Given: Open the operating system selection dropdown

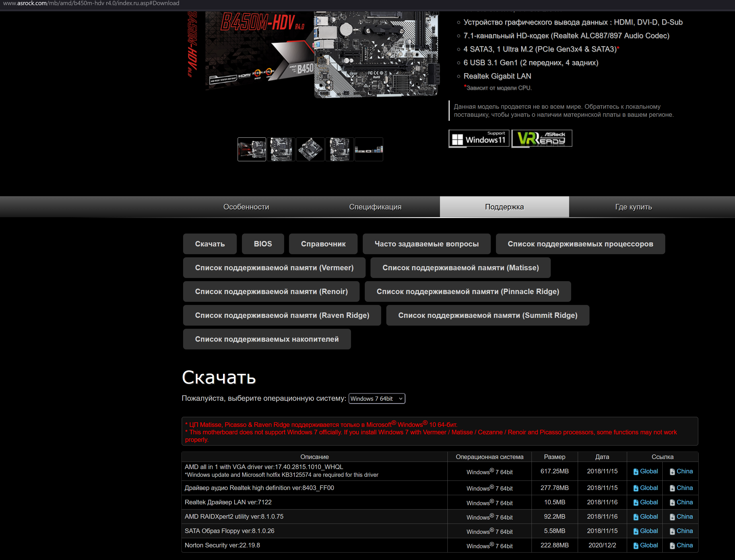Looking at the screenshot, I should click(377, 399).
